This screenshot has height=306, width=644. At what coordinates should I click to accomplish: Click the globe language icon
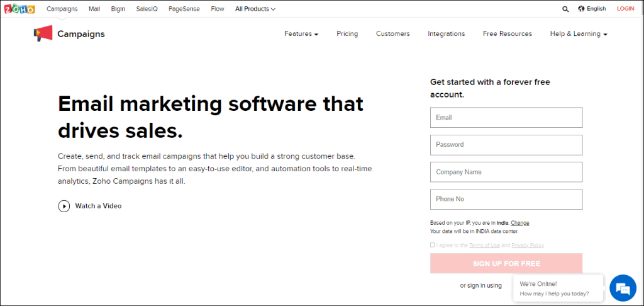pos(581,9)
